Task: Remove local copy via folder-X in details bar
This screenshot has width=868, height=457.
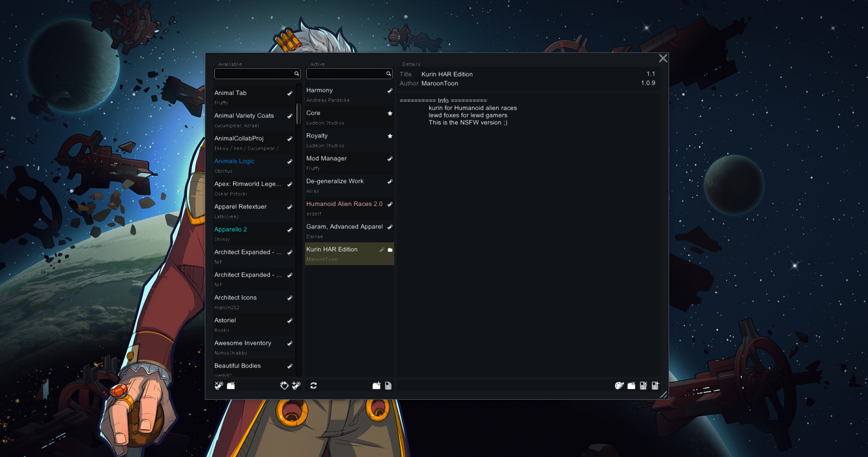Action: point(631,386)
